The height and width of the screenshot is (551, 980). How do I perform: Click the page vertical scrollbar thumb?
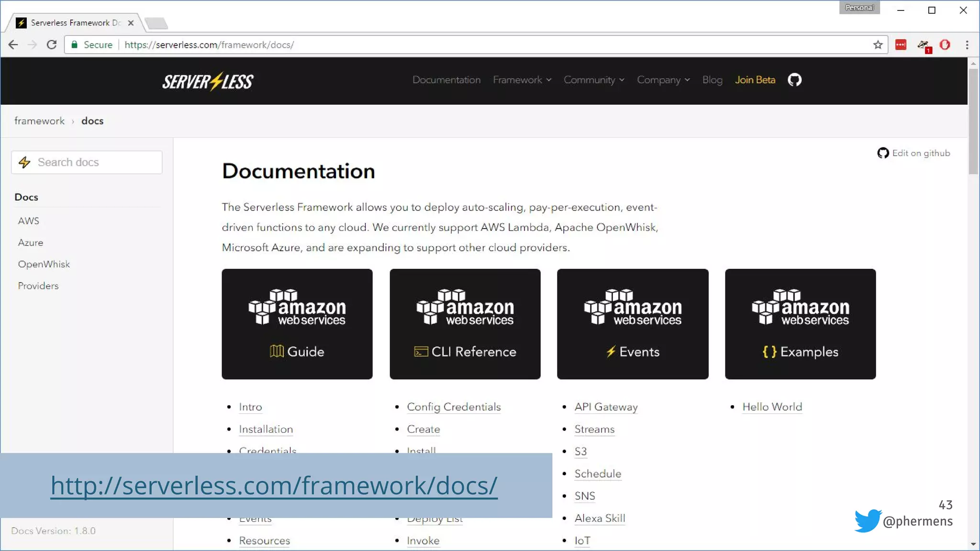tap(973, 121)
